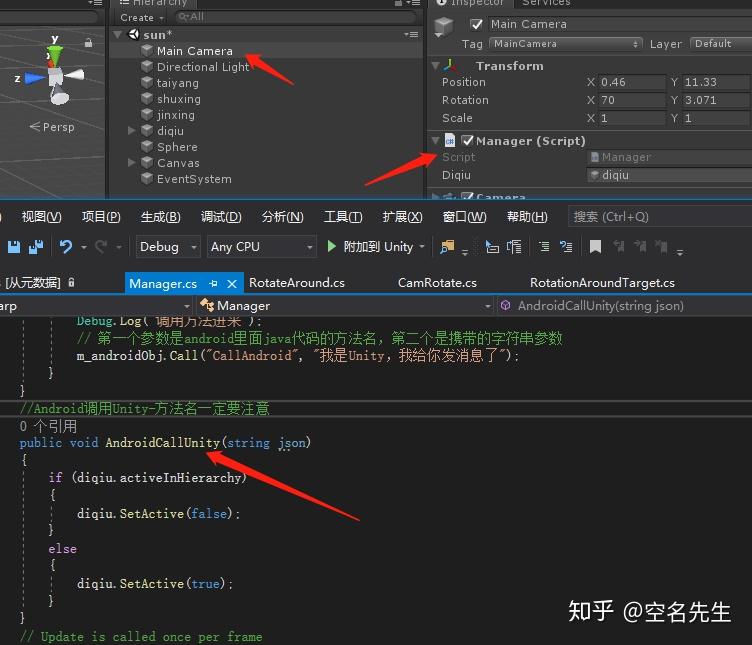Open the AndroidCallUnity member dropdown

(x=624, y=306)
